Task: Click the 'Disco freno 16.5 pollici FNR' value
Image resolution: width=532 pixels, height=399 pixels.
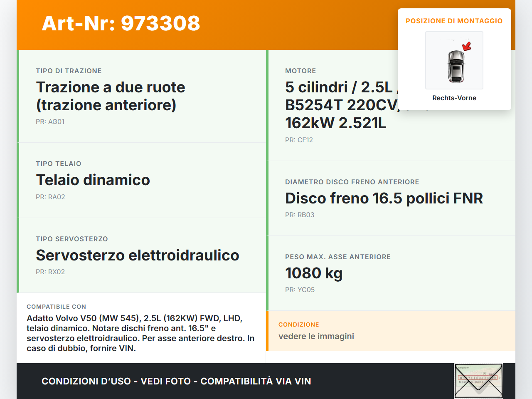Action: [x=384, y=198]
